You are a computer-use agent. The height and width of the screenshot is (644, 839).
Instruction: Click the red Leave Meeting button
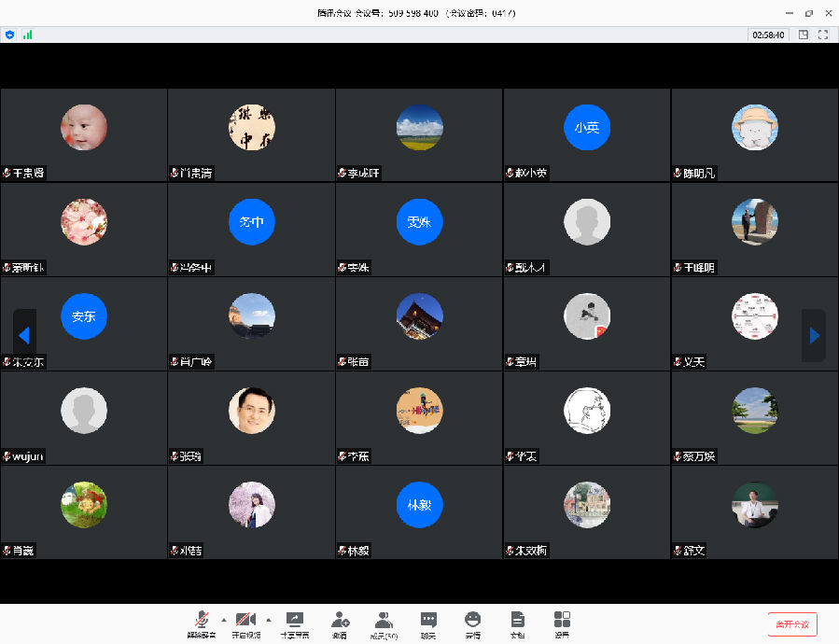tap(791, 624)
